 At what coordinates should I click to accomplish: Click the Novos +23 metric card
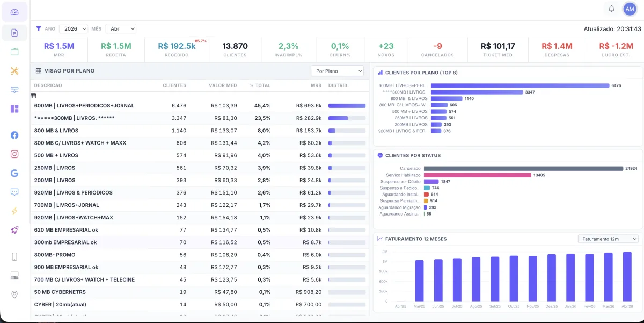click(386, 49)
